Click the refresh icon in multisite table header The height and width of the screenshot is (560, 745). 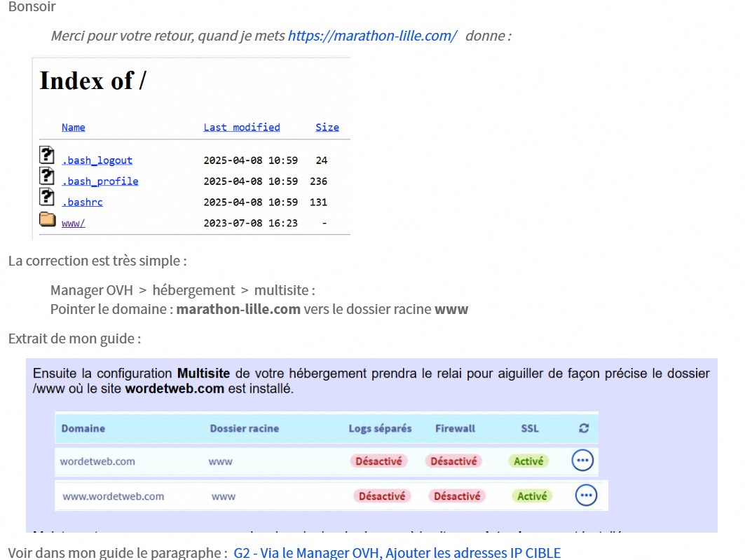(x=584, y=428)
